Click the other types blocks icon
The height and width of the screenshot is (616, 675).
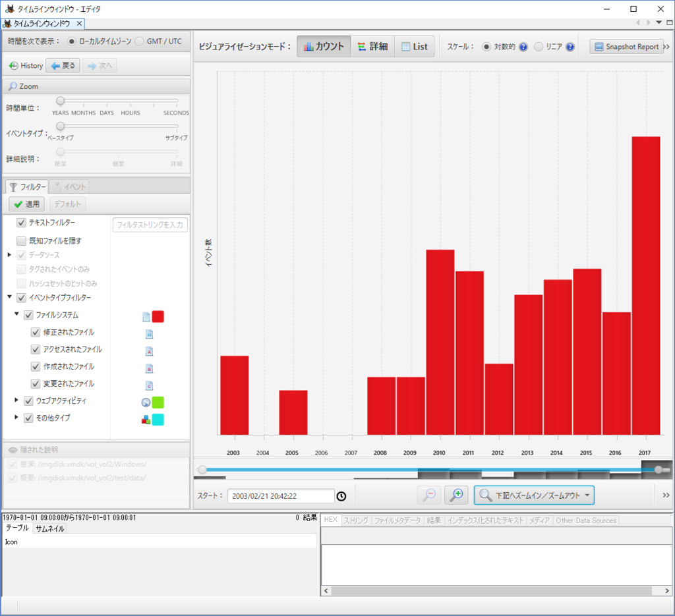click(x=146, y=420)
